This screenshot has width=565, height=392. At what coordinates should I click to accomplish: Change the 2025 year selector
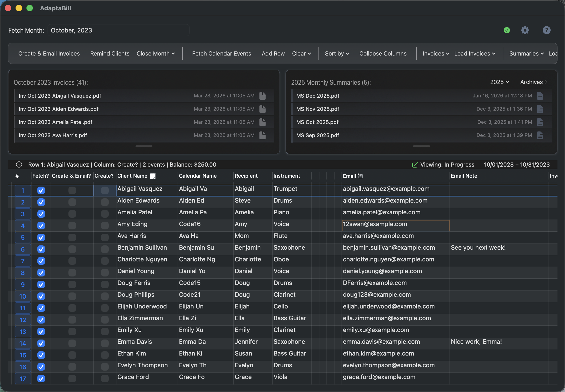click(x=499, y=82)
